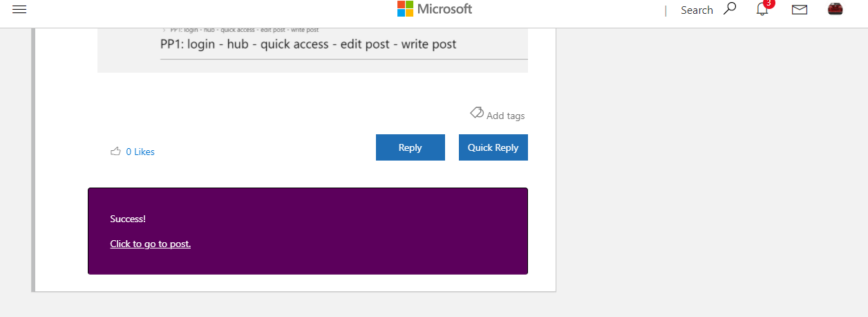Click the Microsoft four-square logo
Screen dimensions: 868x317
click(405, 8)
